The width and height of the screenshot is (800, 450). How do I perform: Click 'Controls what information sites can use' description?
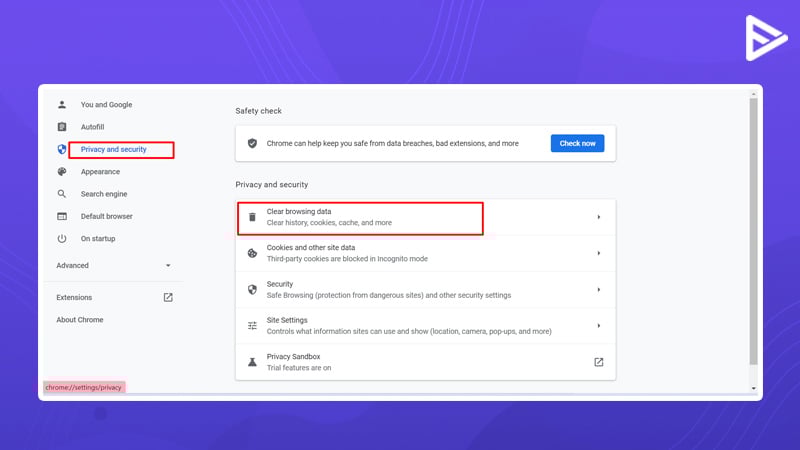click(x=409, y=332)
